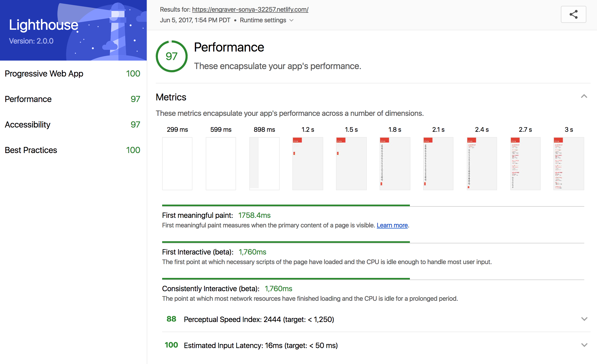Click the Learn more link under First meaningful paint
Viewport: 597px width, 364px height.
point(392,225)
